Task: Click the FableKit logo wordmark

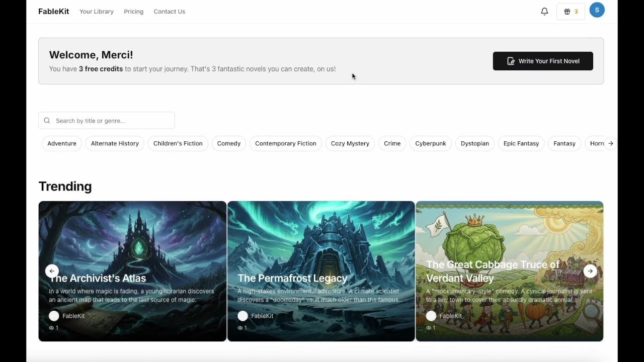Action: click(x=53, y=11)
